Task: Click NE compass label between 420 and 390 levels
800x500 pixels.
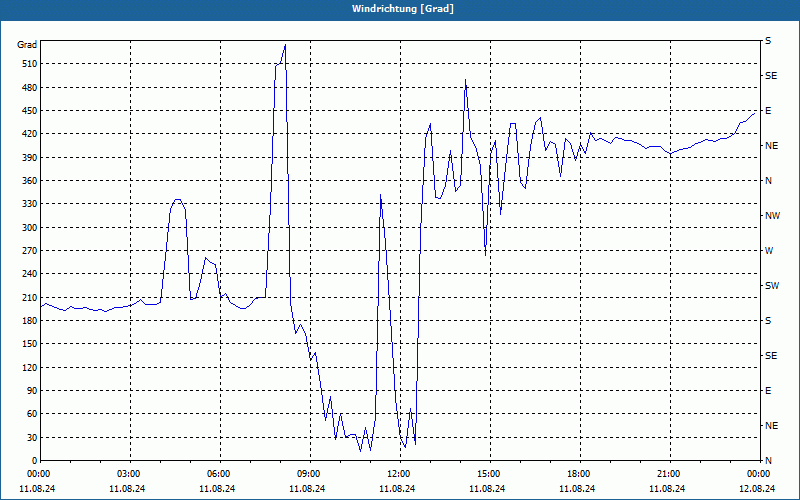Action: (x=771, y=146)
